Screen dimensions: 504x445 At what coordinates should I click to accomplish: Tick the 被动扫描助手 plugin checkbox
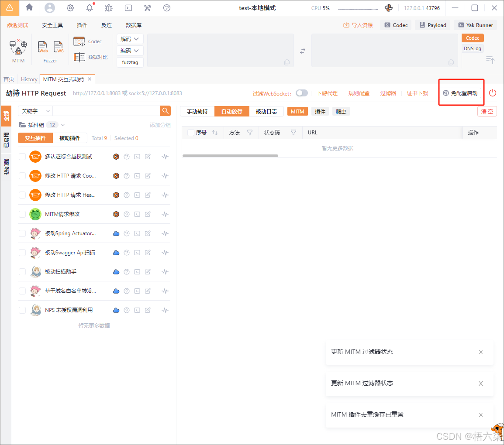(22, 272)
